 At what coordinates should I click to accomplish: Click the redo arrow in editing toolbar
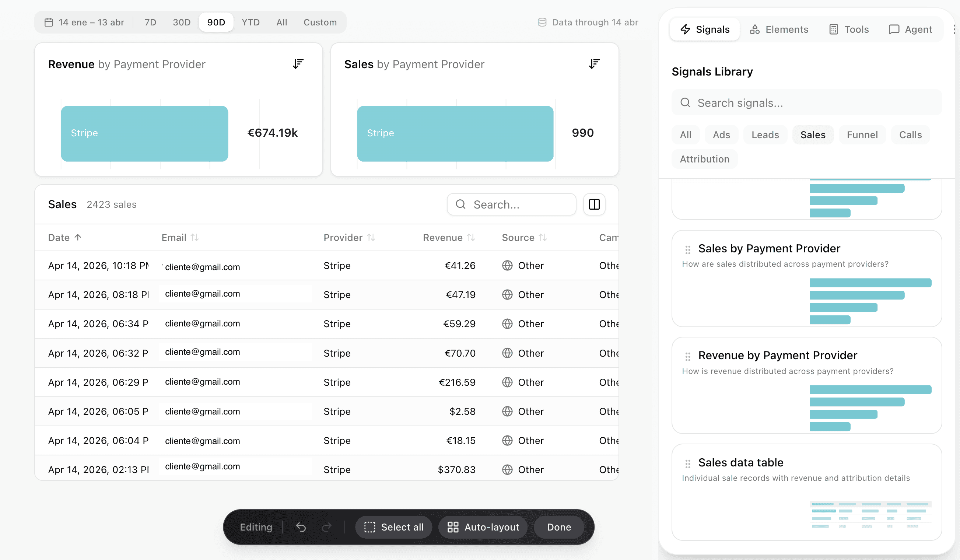(326, 527)
